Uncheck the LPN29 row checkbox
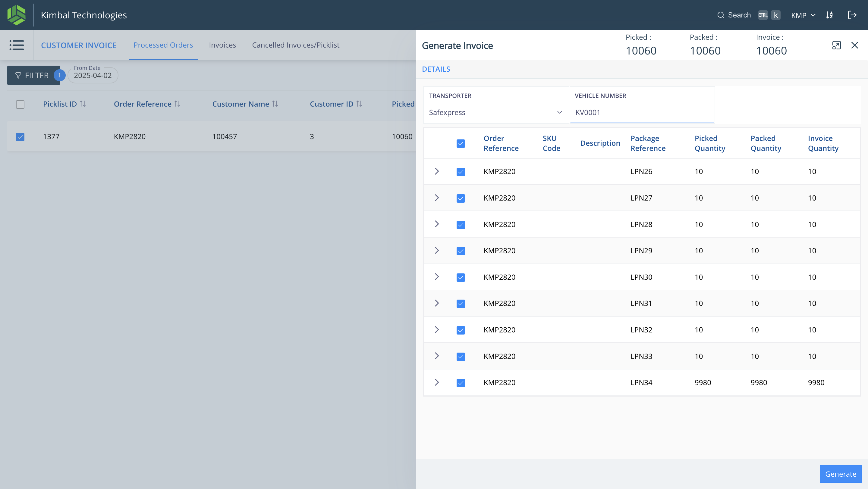 (461, 251)
